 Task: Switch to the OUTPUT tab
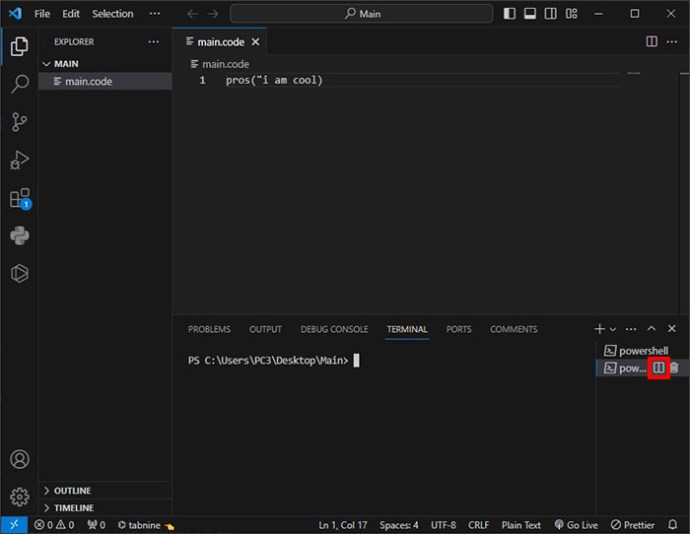click(x=265, y=329)
